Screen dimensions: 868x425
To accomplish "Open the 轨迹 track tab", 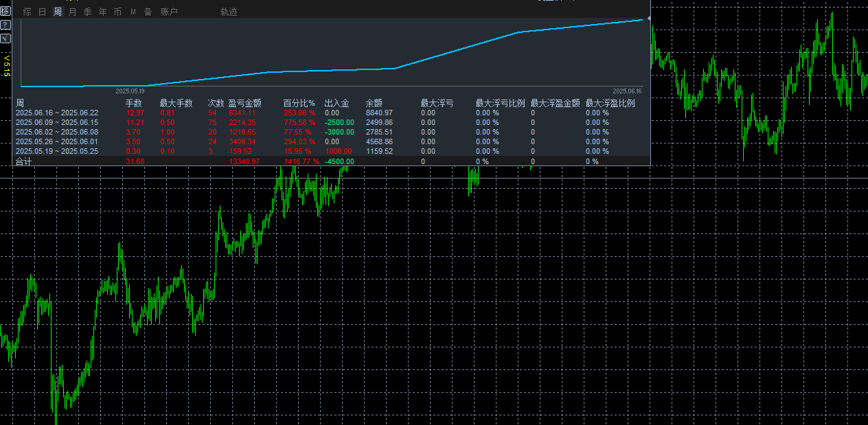I will [x=229, y=12].
